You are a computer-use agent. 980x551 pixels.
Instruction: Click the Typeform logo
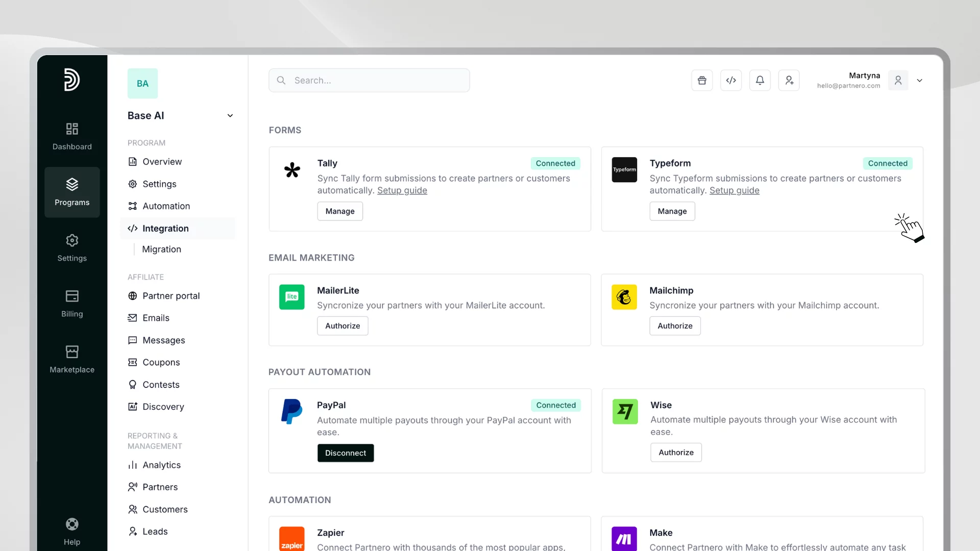click(624, 170)
